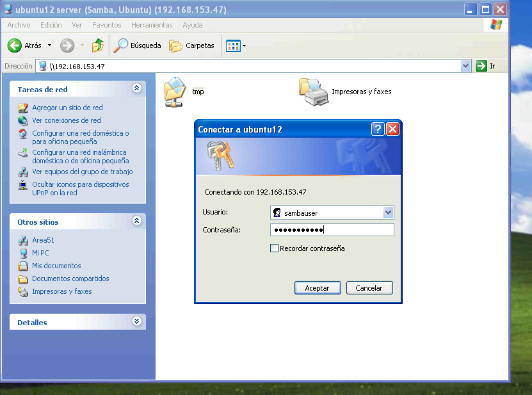The height and width of the screenshot is (395, 532).
Task: Open the Usuario combo box dropdown
Action: click(388, 213)
